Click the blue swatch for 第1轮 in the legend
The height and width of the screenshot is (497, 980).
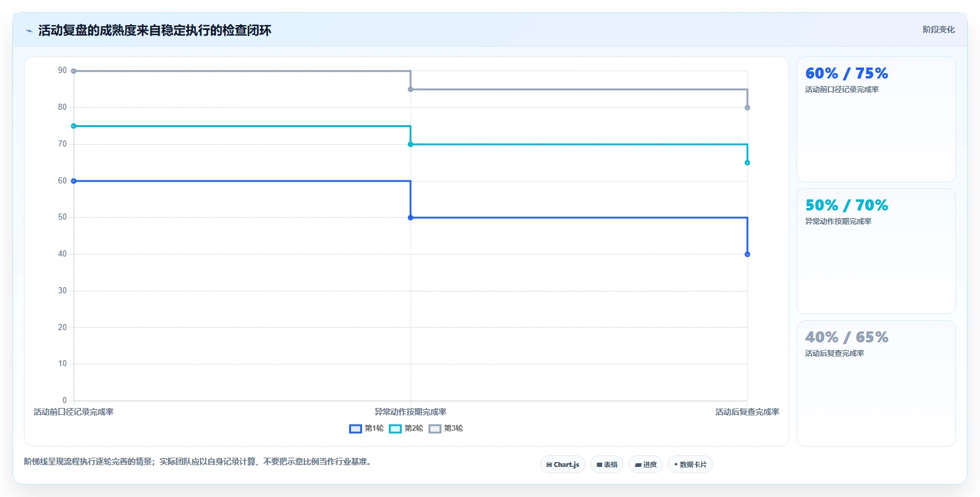(355, 429)
